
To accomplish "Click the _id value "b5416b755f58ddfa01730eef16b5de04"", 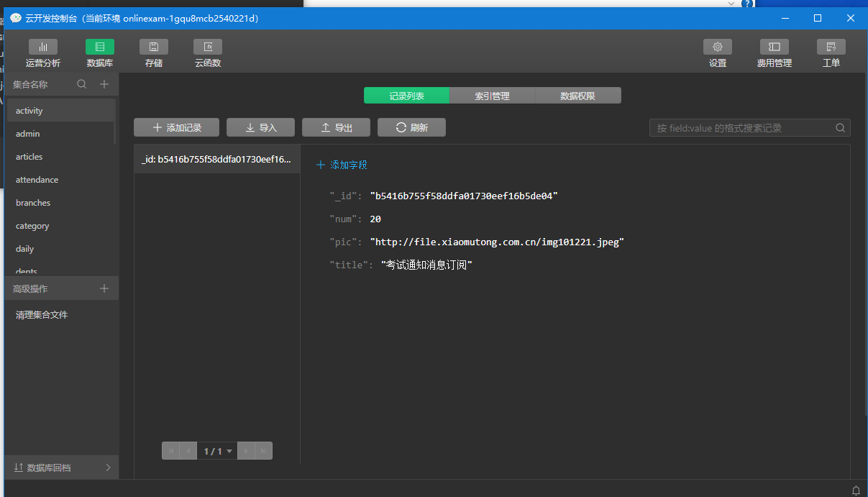I will [x=464, y=196].
